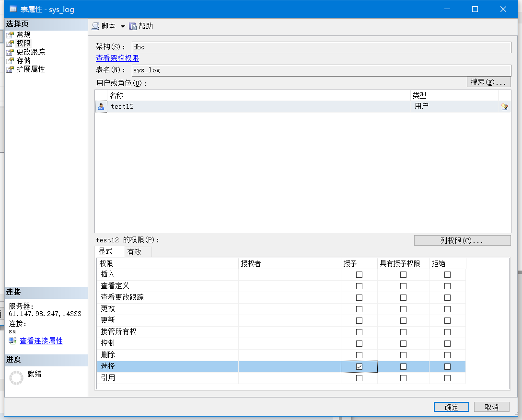522x420 pixels.
Task: Check 授予 for 查看更改跟踪
Action: pyautogui.click(x=359, y=297)
